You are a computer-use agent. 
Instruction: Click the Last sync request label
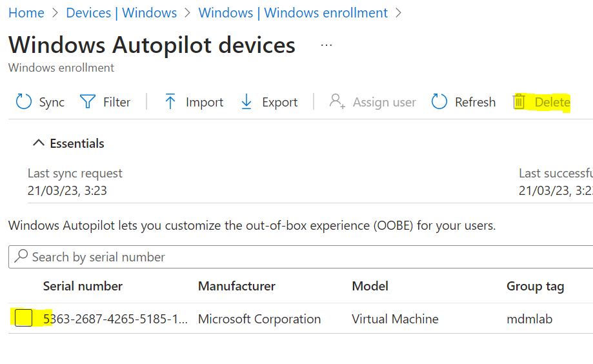[75, 174]
